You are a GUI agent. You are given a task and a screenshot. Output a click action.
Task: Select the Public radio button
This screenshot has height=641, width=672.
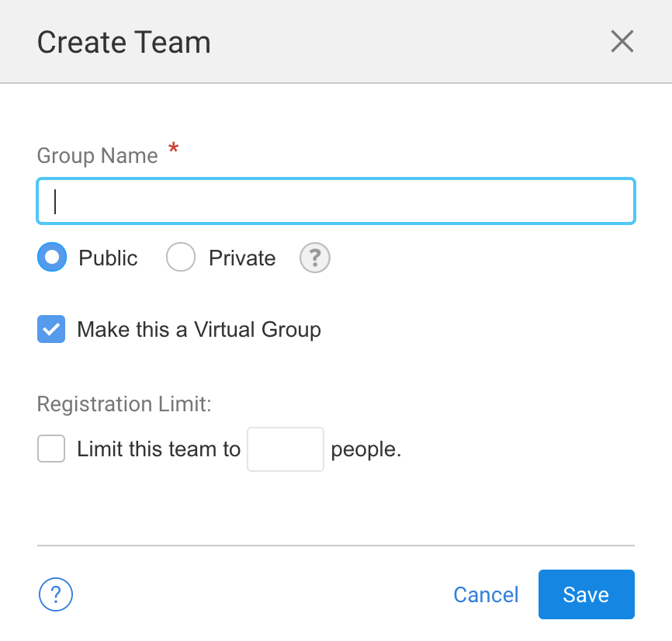[52, 258]
